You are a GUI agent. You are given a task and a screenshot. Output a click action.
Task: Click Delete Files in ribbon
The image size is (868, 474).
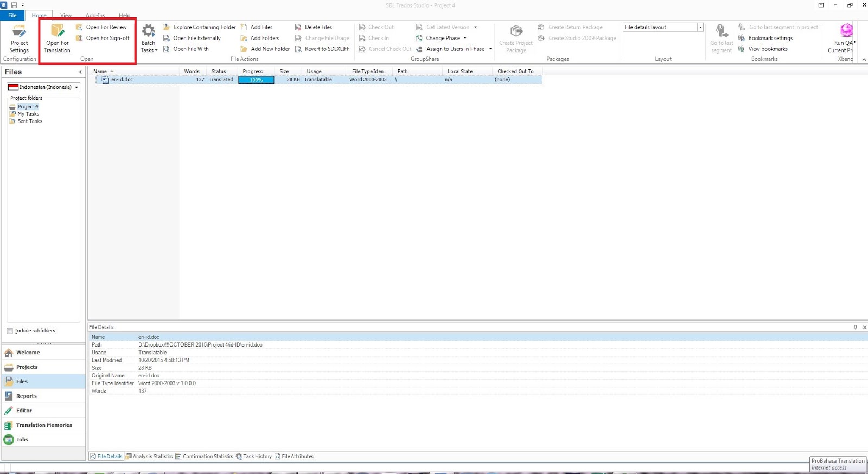pos(313,27)
